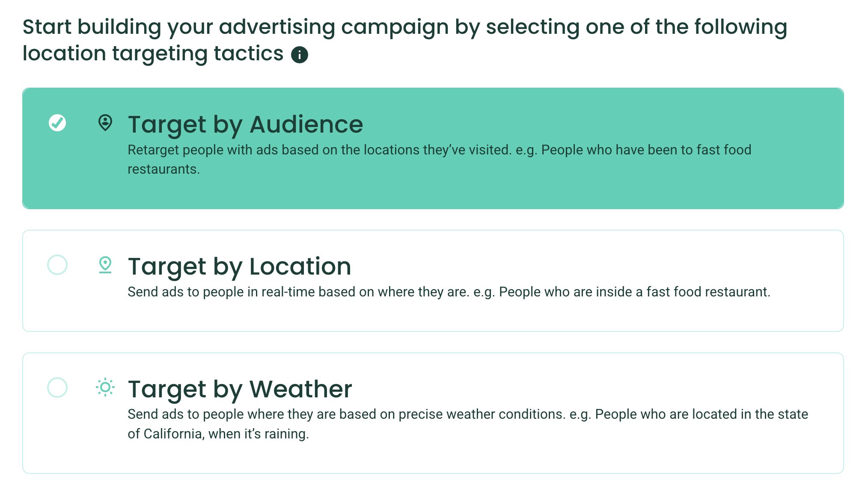868x497 pixels.
Task: Click the person pin icon for Audience
Action: point(105,123)
